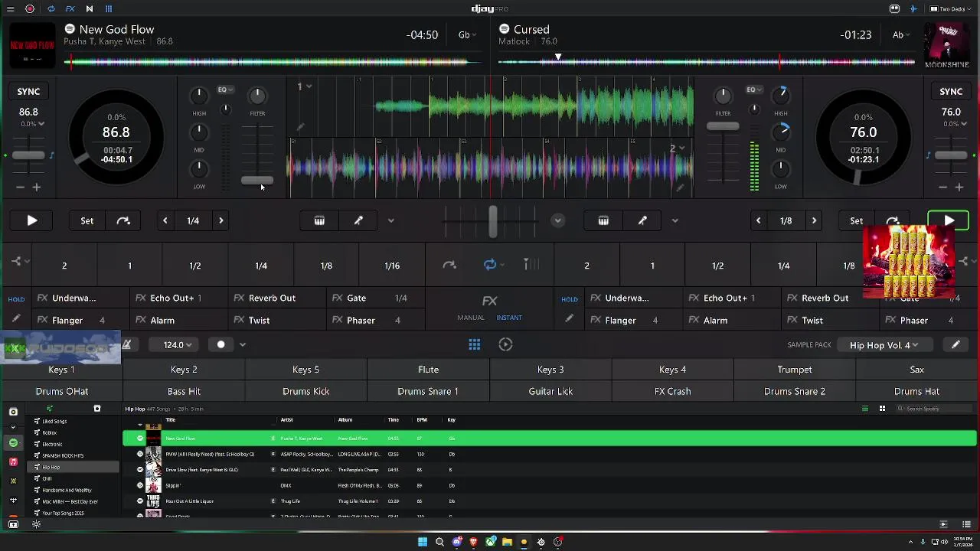This screenshot has width=980, height=551.
Task: Switch sampler to sequencer play-circle icon
Action: tap(505, 344)
